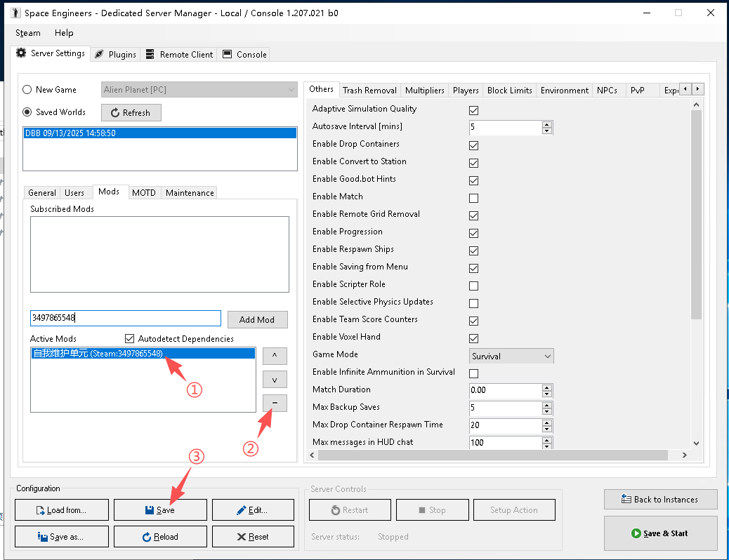Select the New Game radio button
Image resolution: width=729 pixels, height=560 pixels.
[27, 90]
